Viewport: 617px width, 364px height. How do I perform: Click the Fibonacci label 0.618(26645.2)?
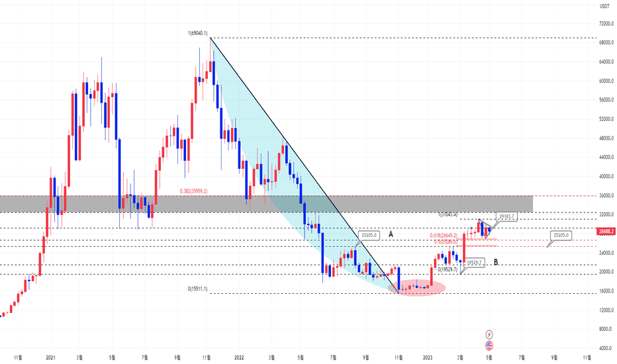444,236
